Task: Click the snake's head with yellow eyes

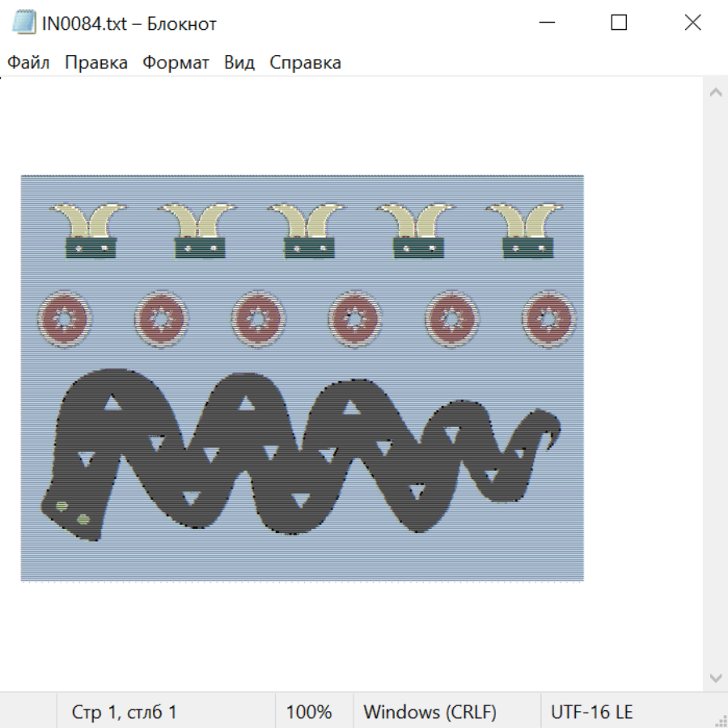Action: click(73, 510)
